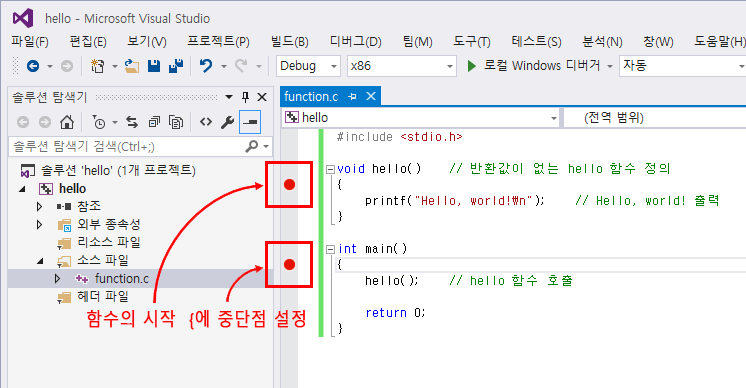The image size is (746, 388).
Task: Open the x86 platform dropdown
Action: point(402,66)
